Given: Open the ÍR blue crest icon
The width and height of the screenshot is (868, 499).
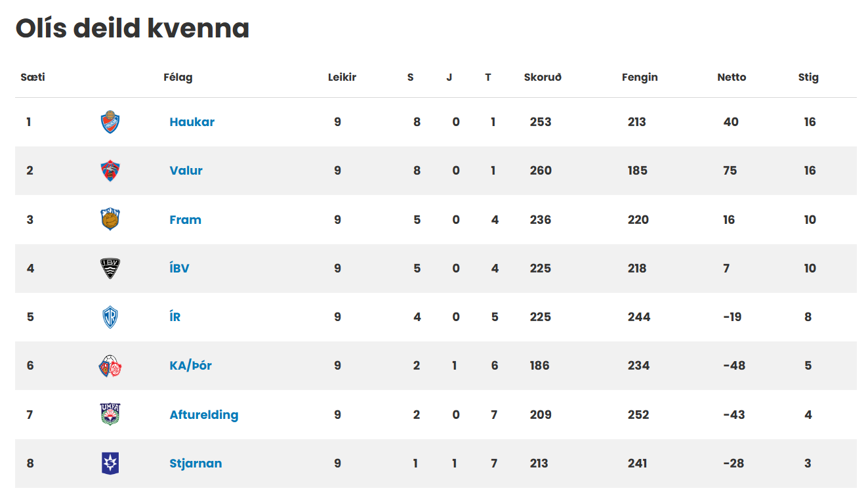Looking at the screenshot, I should 110,317.
